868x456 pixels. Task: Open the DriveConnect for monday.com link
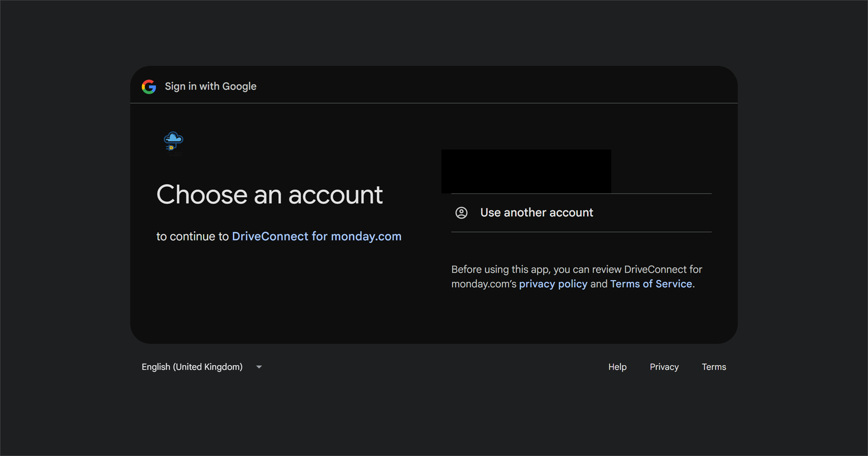(x=317, y=236)
